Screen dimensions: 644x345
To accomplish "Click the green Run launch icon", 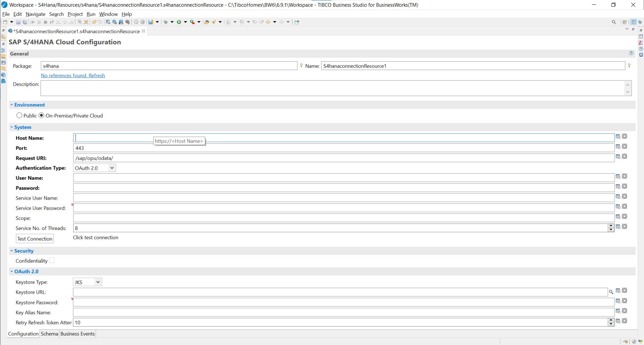I will click(x=179, y=22).
